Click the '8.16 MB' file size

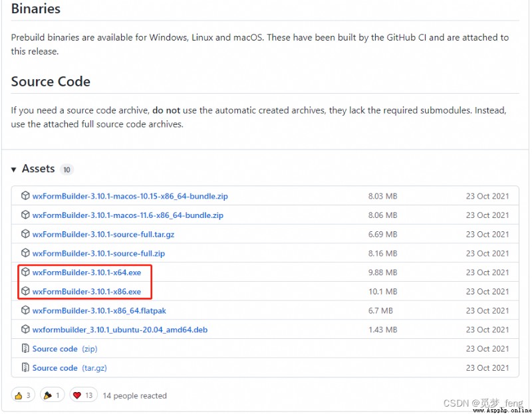point(383,253)
